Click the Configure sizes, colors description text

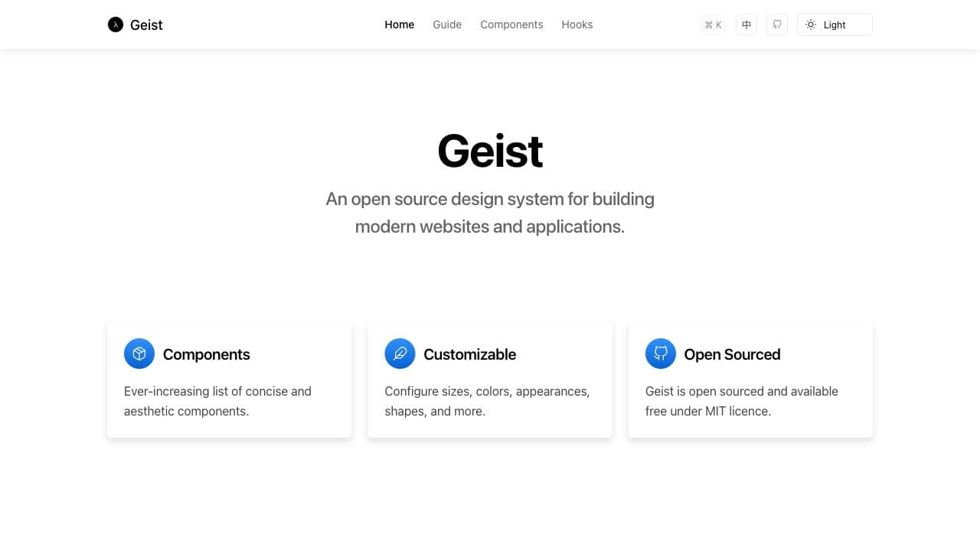pos(487,401)
